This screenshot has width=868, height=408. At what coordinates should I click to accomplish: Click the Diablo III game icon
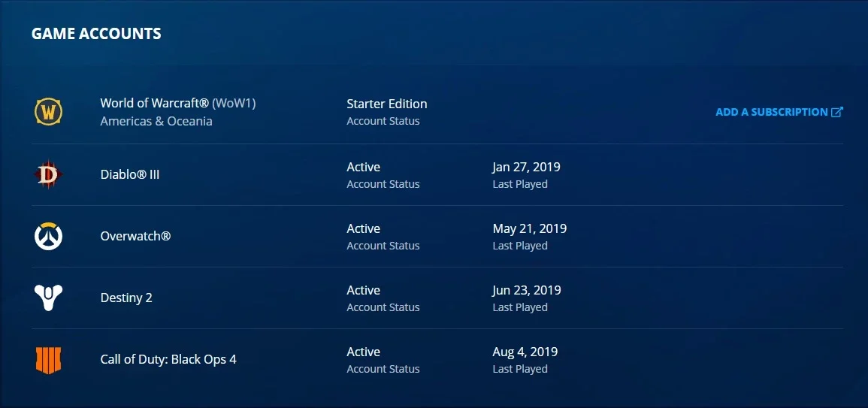tap(47, 175)
